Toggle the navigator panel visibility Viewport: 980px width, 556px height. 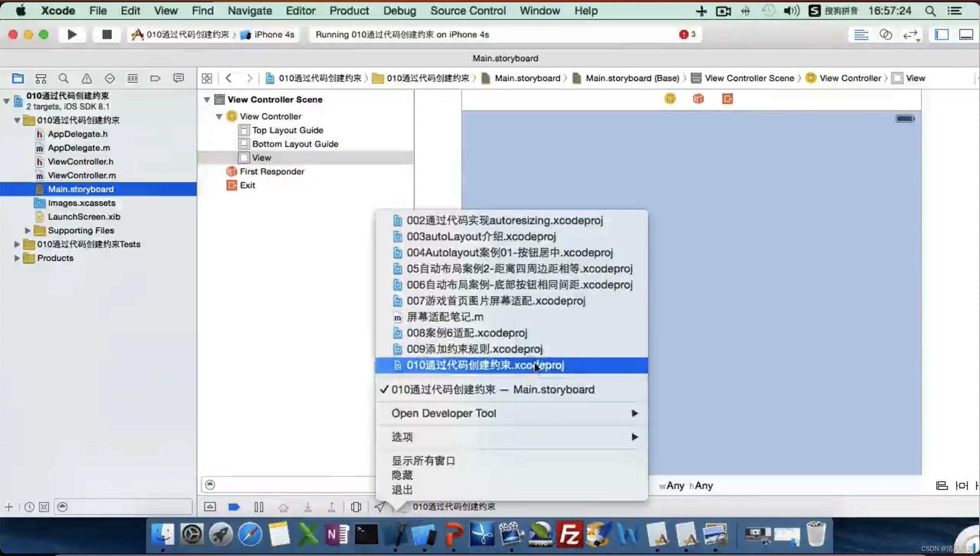tap(942, 35)
